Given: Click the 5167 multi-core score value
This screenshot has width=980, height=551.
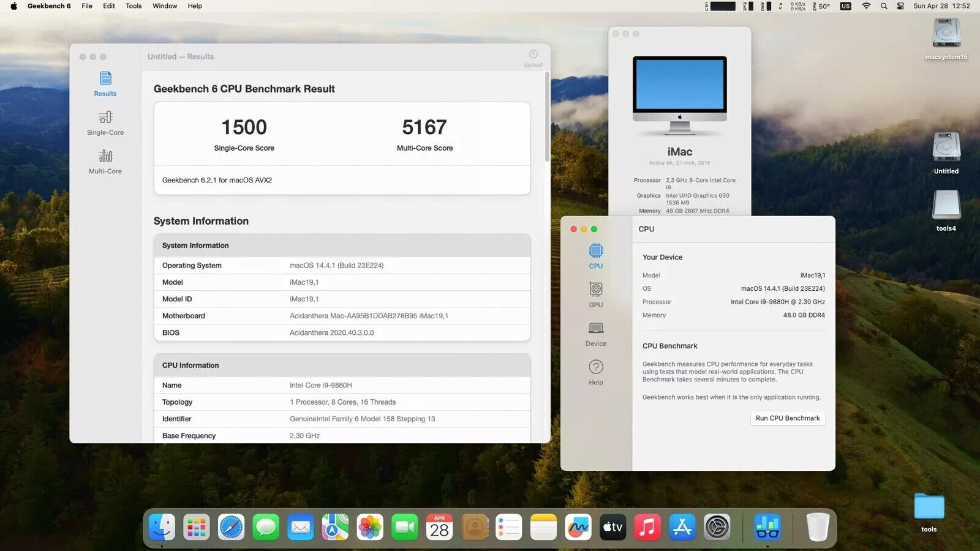Looking at the screenshot, I should point(424,127).
